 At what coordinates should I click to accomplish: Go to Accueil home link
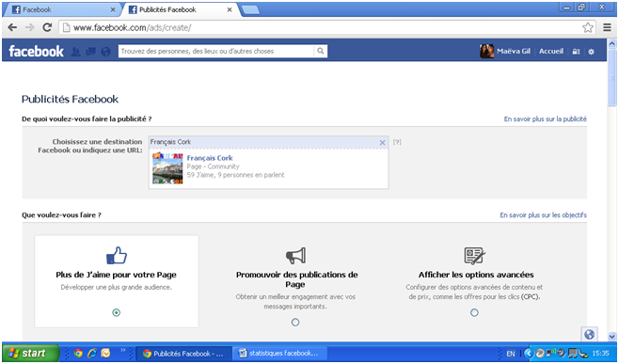pos(551,51)
